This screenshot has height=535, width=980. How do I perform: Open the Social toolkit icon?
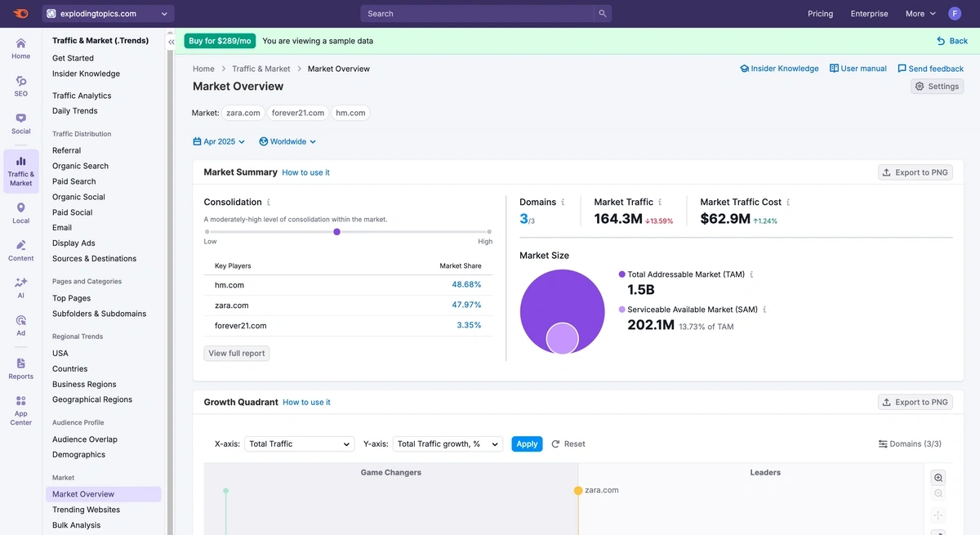(x=21, y=123)
